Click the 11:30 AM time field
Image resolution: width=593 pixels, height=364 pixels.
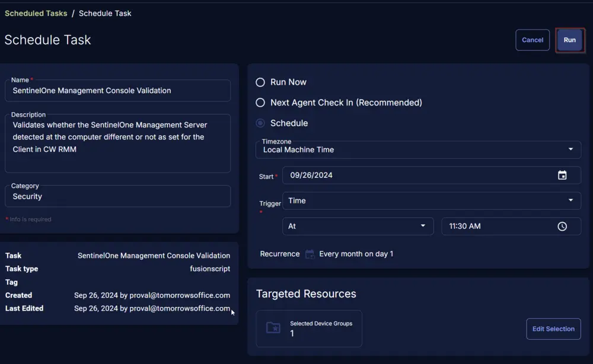pos(511,226)
